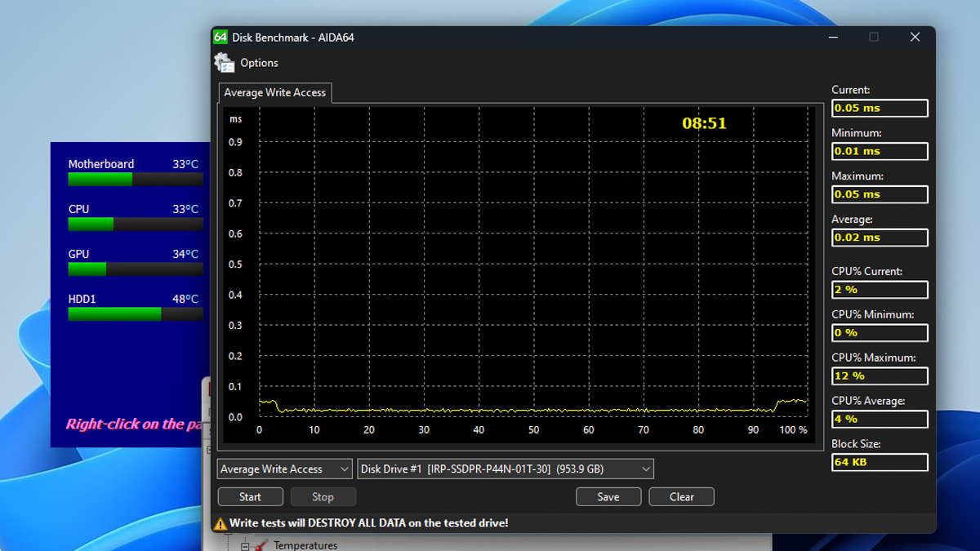Click the Save button

608,496
